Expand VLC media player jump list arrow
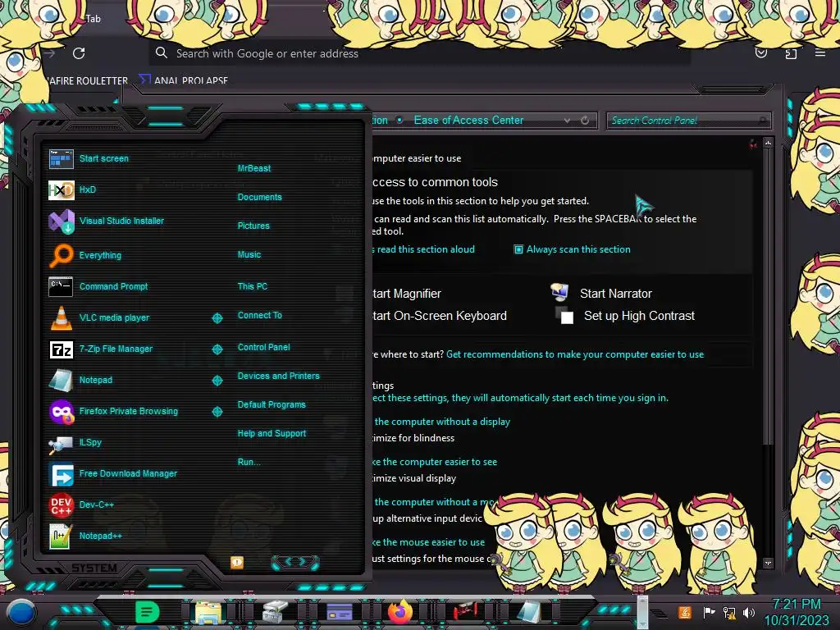This screenshot has width=840, height=630. pos(217,318)
